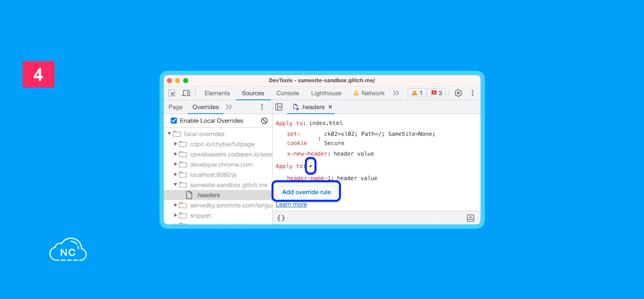Collapse the local-overrides folder arrow
The image size is (644, 299).
pos(169,134)
